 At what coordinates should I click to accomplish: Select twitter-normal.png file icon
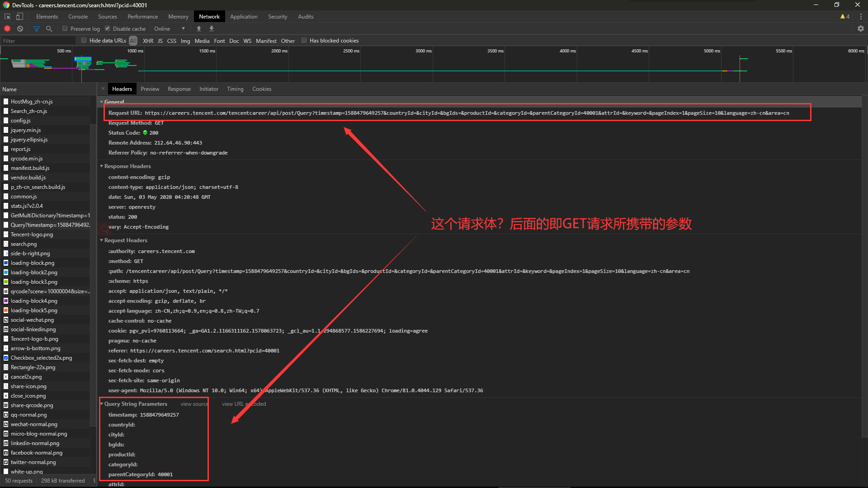pyautogui.click(x=6, y=462)
